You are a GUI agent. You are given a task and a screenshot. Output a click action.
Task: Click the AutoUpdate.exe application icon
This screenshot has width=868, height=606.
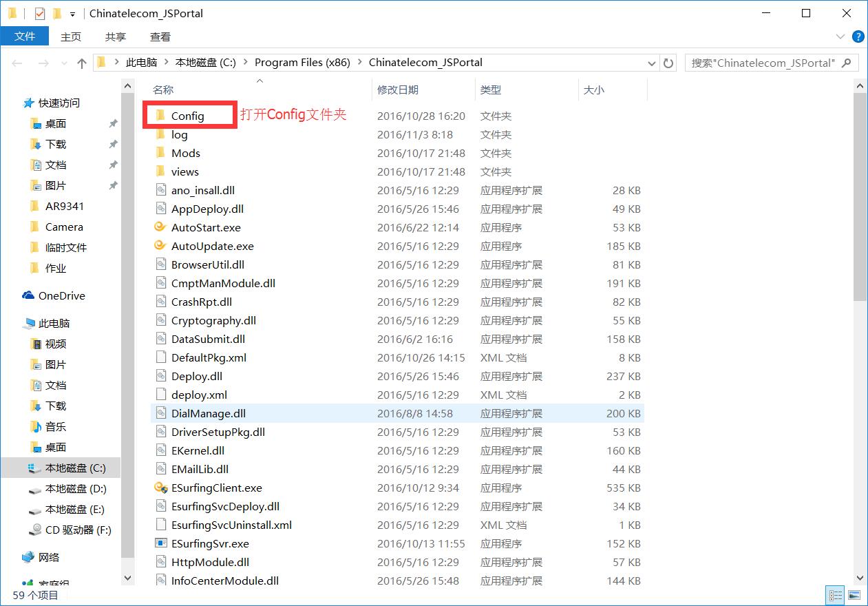[160, 246]
